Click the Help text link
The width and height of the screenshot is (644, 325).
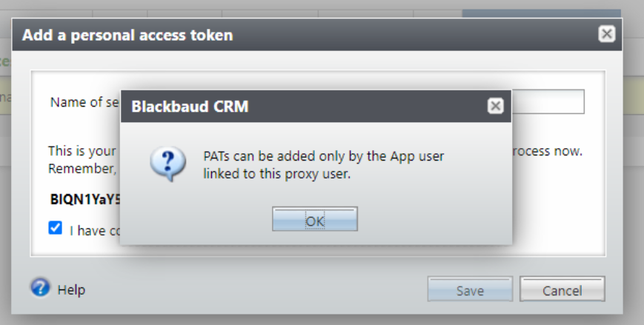71,289
